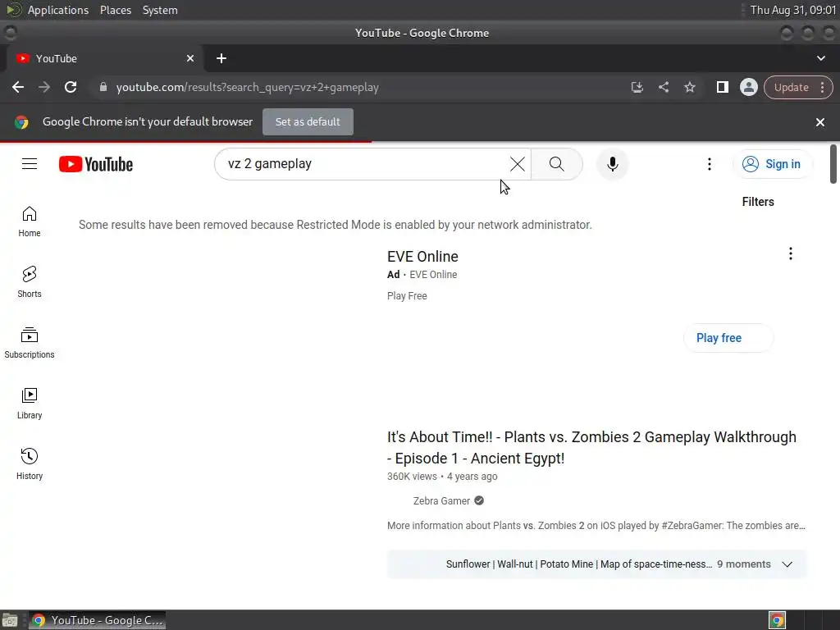Open Shorts in the sidebar
Screen dimensions: 840x630
30,282
